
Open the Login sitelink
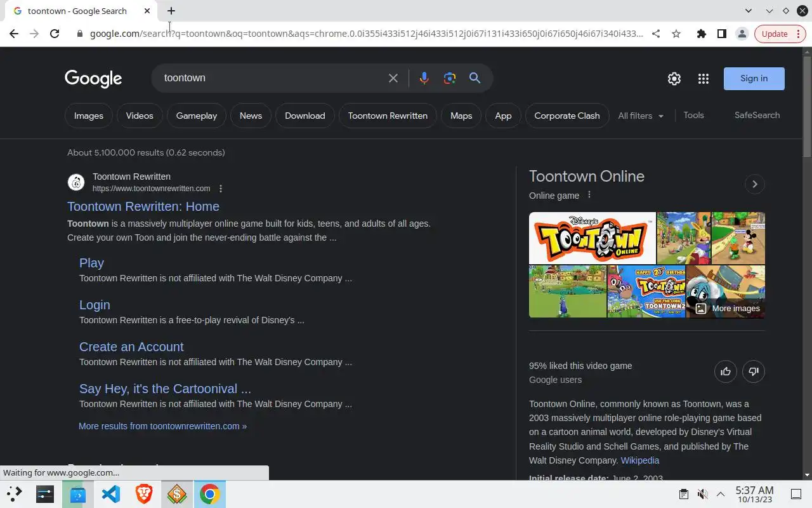95,305
